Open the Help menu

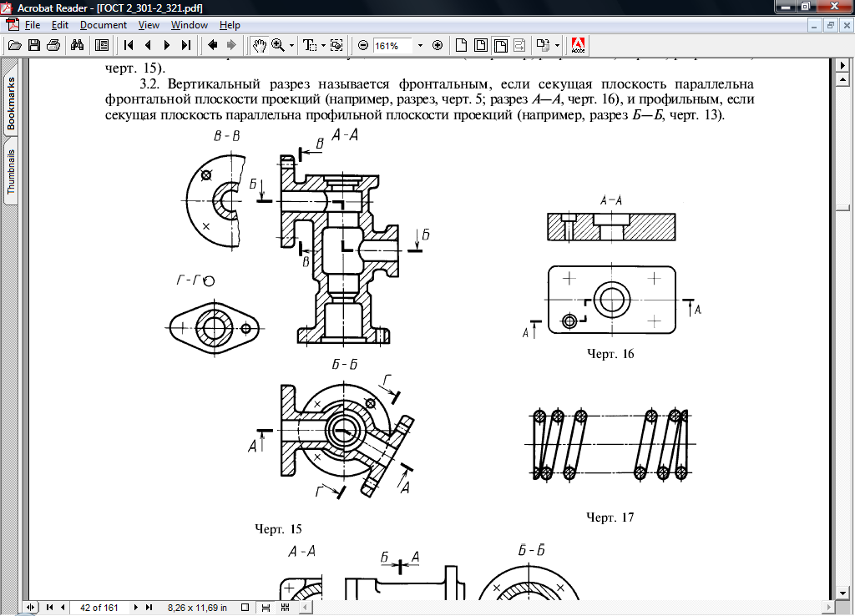coord(230,25)
